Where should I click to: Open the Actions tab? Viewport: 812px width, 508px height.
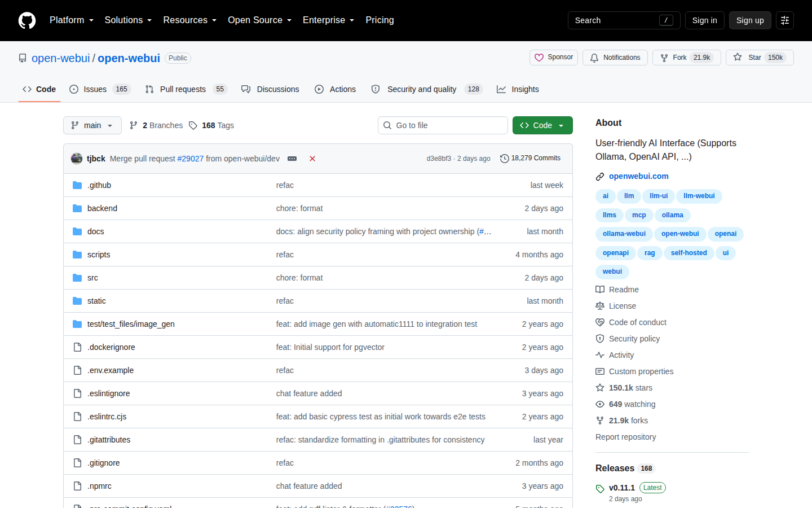336,89
